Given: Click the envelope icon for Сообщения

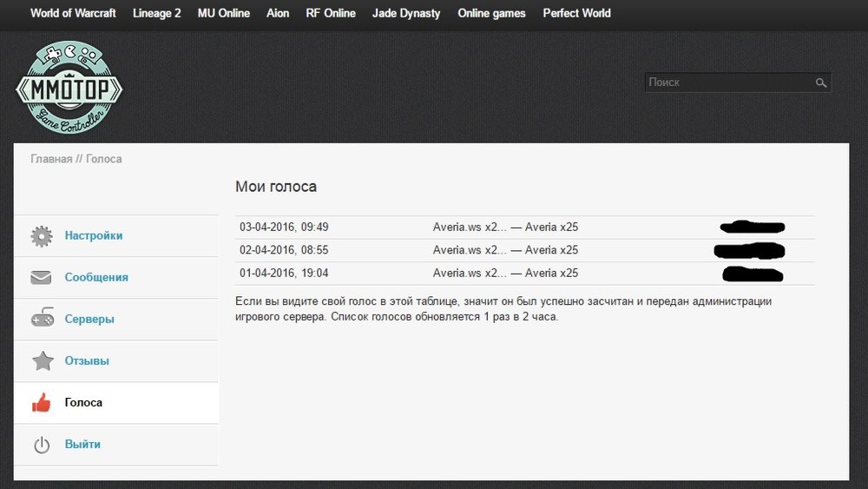Looking at the screenshot, I should click(42, 278).
